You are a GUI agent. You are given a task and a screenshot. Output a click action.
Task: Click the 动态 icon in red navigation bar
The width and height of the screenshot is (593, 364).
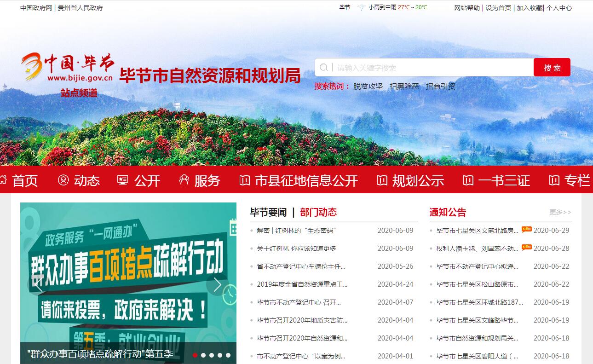point(63,180)
